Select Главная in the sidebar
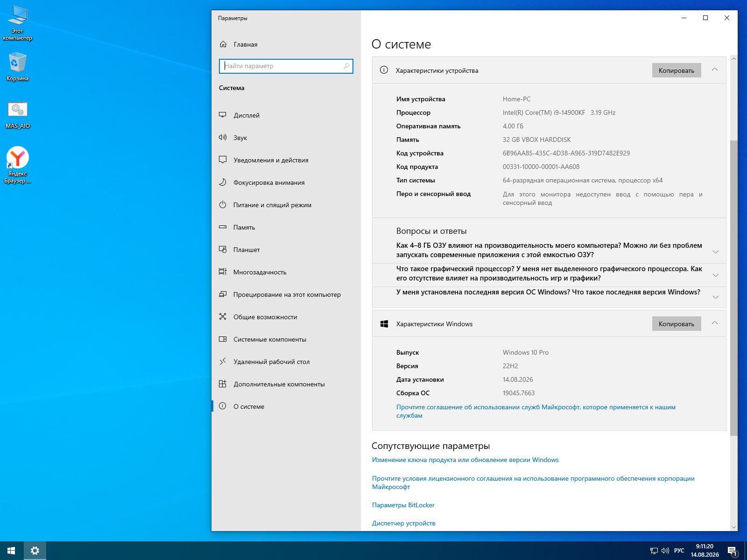The height and width of the screenshot is (560, 747). [286, 44]
